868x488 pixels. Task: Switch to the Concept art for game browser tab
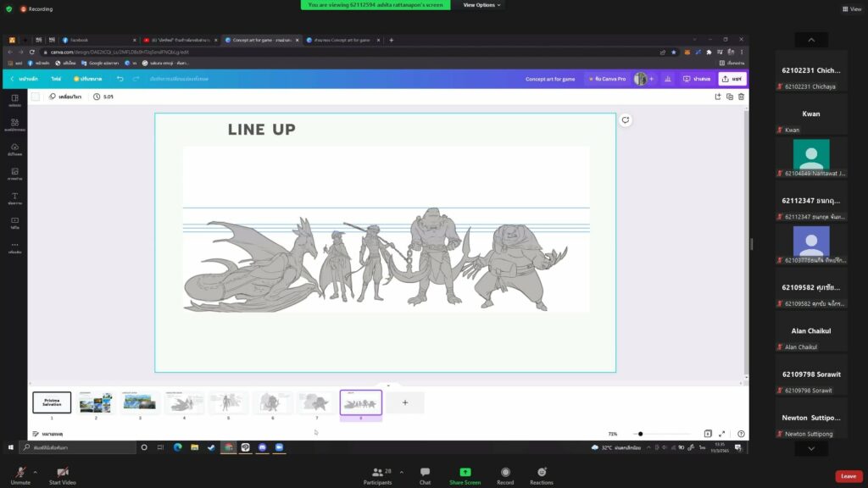[263, 39]
